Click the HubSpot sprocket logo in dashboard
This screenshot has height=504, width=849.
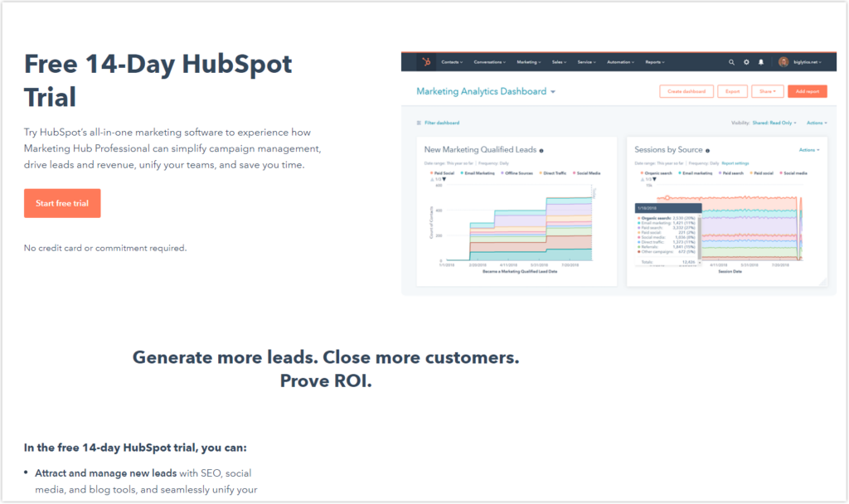pos(426,61)
